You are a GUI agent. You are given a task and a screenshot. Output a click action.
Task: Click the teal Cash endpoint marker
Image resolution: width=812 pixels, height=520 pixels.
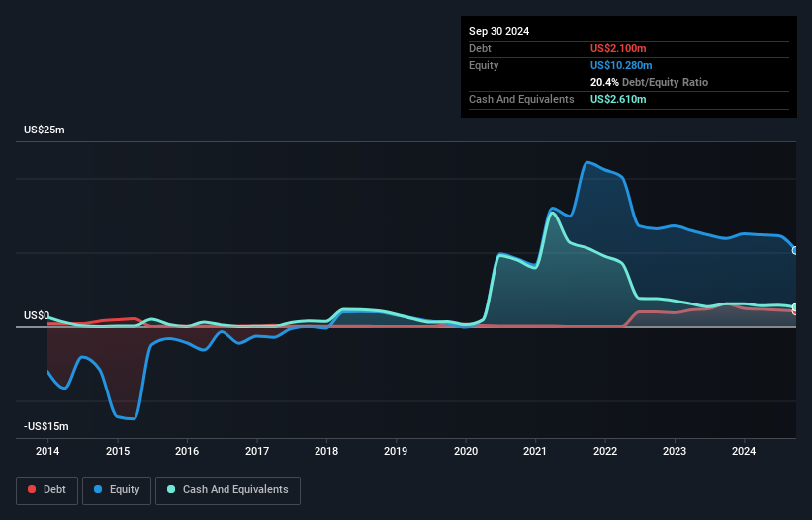tap(795, 307)
